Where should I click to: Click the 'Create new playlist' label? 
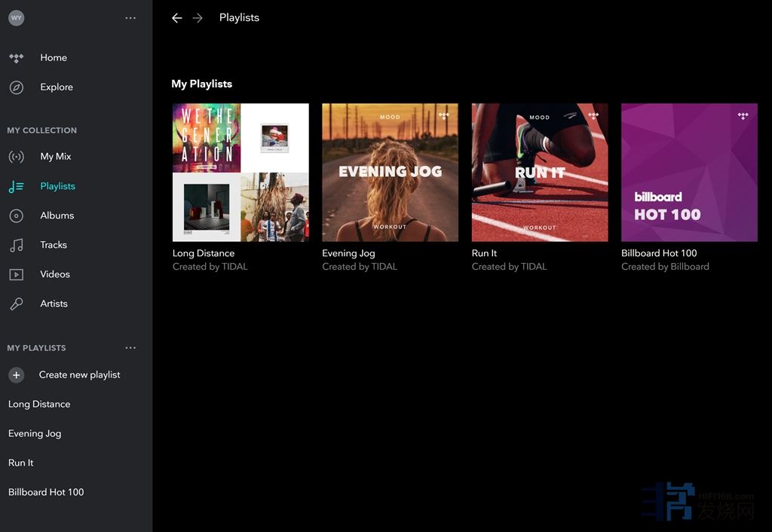[x=79, y=375]
